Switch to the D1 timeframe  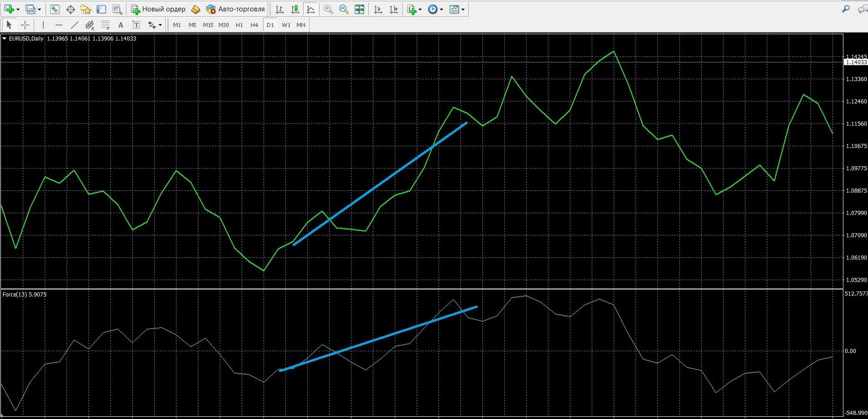pyautogui.click(x=270, y=25)
